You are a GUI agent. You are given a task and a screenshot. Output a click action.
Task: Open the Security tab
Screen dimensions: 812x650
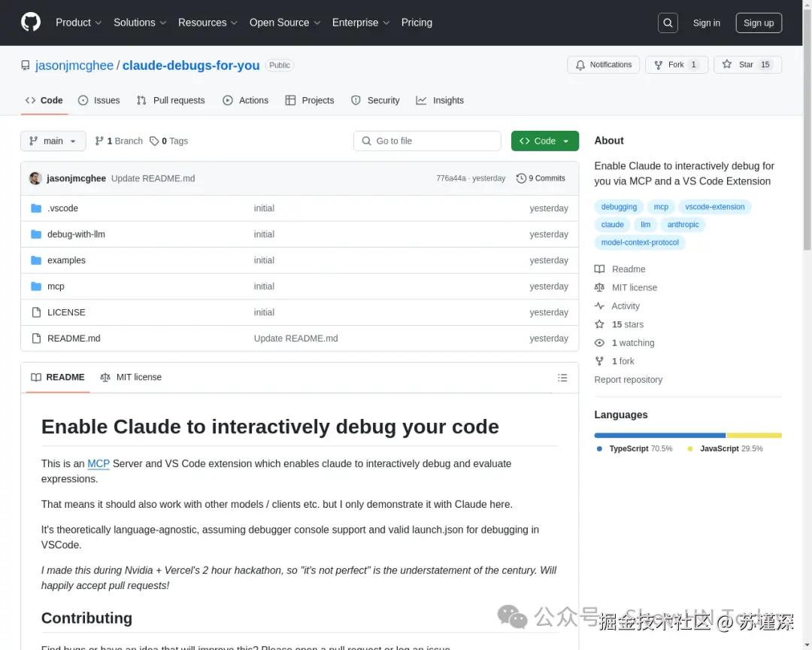pos(375,101)
